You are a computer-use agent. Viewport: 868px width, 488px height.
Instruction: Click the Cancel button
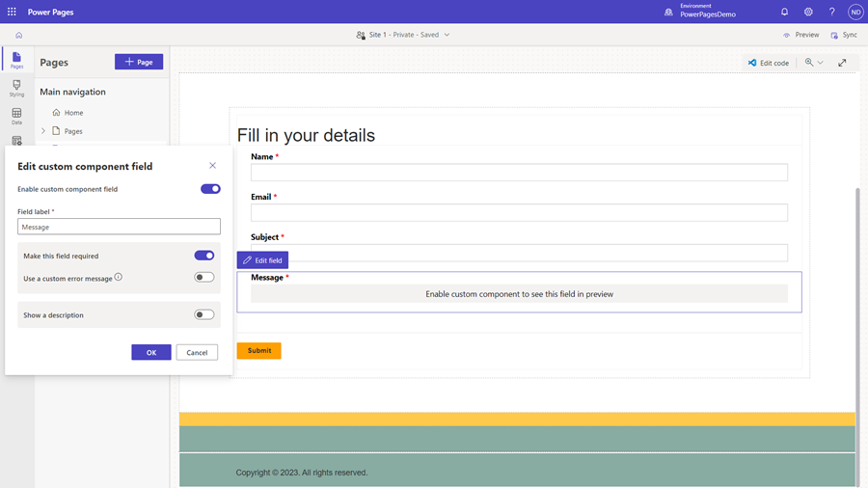pos(197,352)
